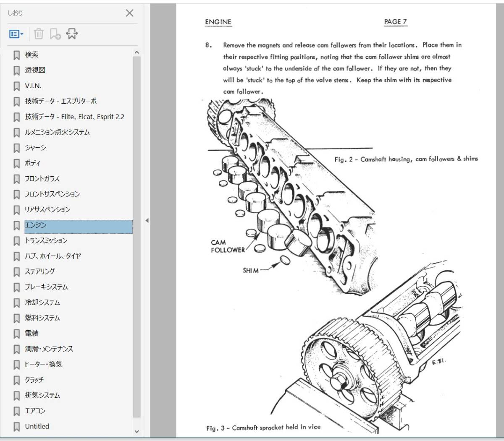The height and width of the screenshot is (441, 504).
Task: Click the bookmark icon beside ボディ
Action: [x=16, y=164]
